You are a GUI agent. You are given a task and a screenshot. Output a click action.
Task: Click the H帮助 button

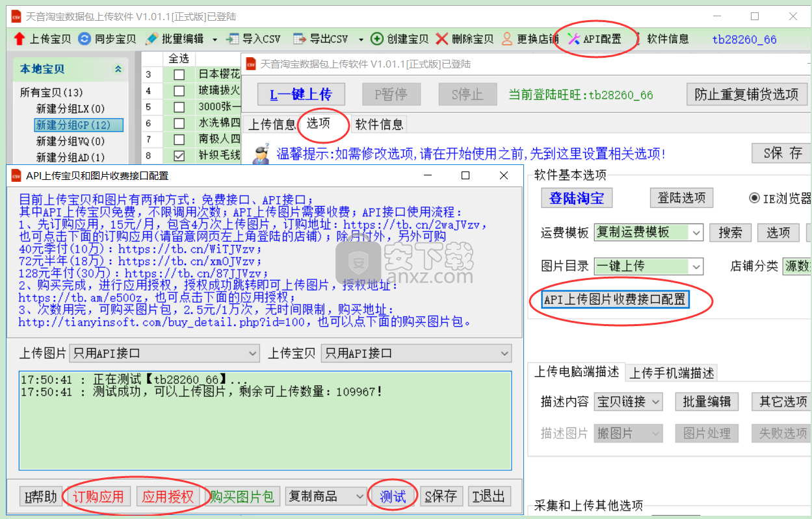click(x=41, y=497)
